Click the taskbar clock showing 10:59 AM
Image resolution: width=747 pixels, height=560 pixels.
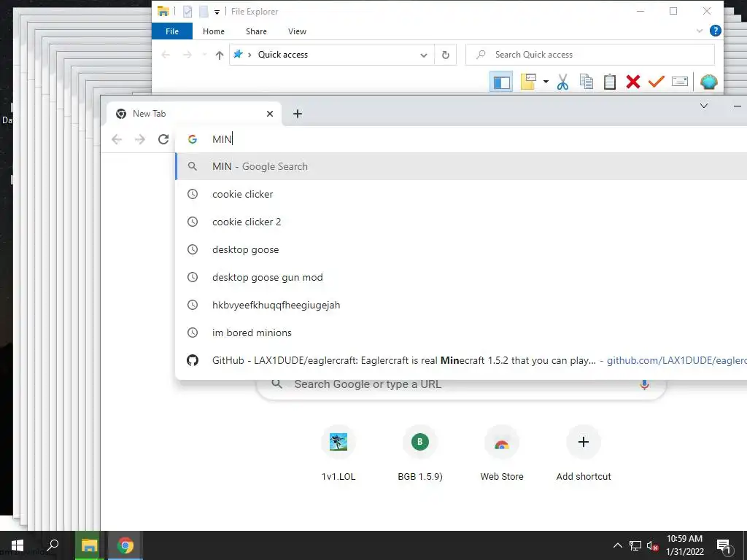click(684, 545)
